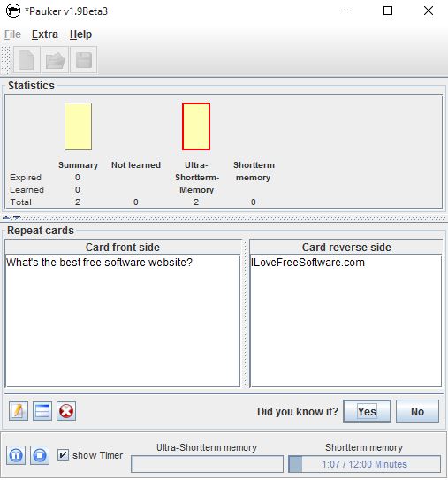The width and height of the screenshot is (448, 480).
Task: Click the edit card pencil icon
Action: pos(19,411)
